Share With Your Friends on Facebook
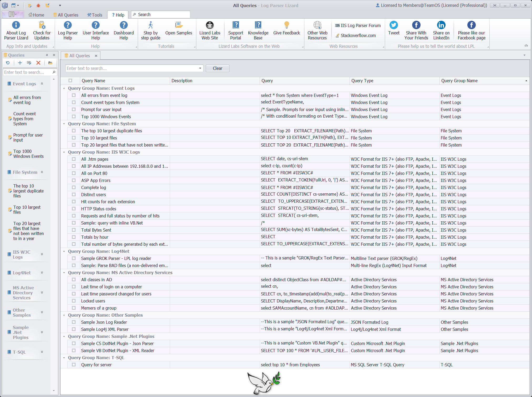 point(416,30)
